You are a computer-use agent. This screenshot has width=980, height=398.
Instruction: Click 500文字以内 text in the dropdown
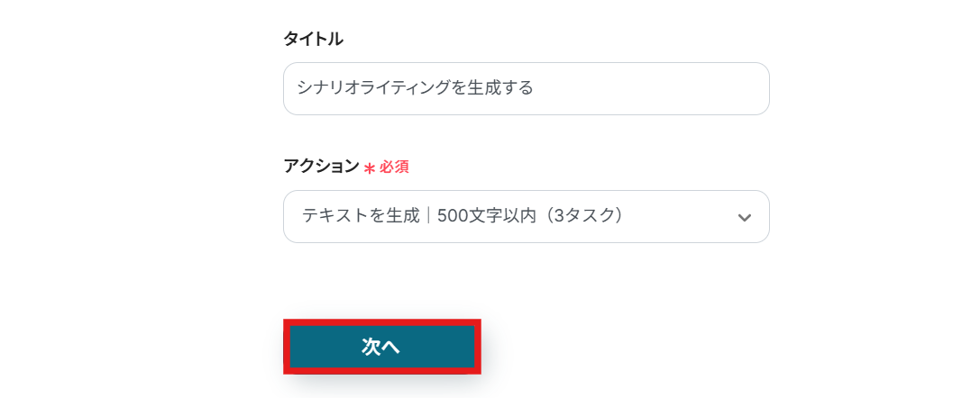[481, 216]
